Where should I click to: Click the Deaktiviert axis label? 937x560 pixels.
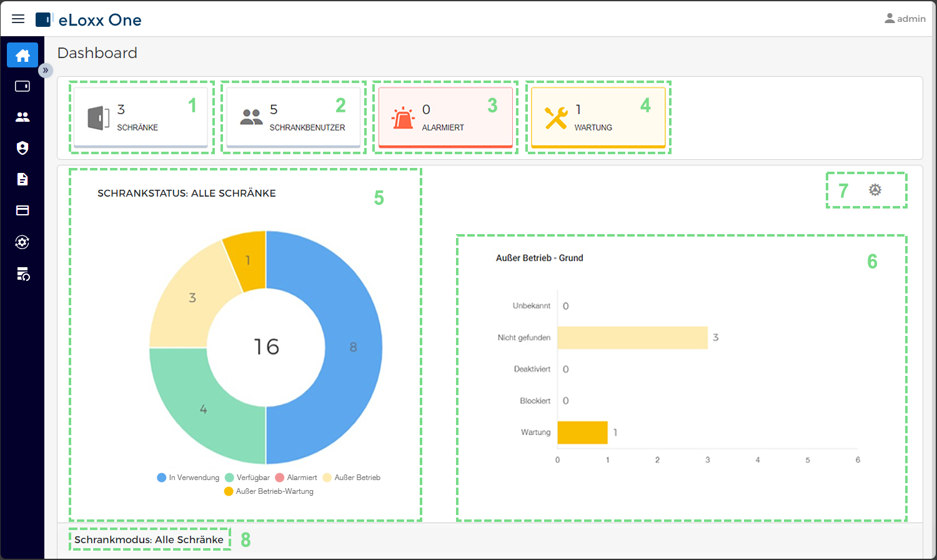click(532, 369)
